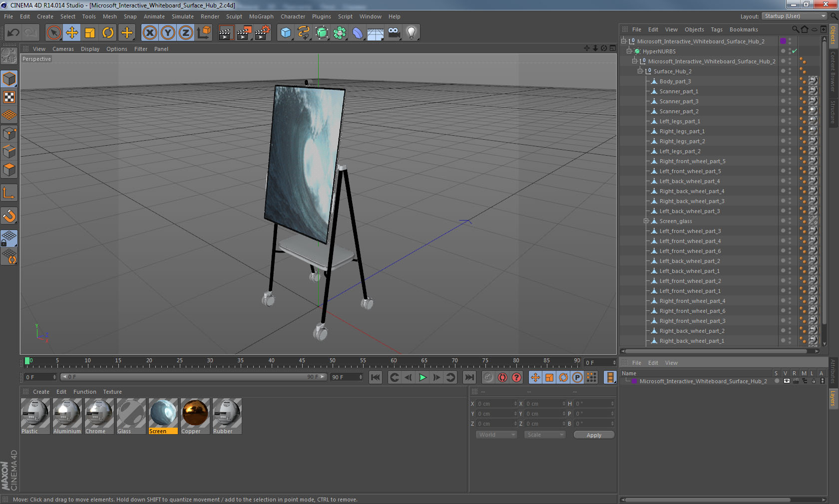Viewport: 839px width, 504px height.
Task: Toggle the HyperNURBS green enable checkmark
Action: coord(795,51)
